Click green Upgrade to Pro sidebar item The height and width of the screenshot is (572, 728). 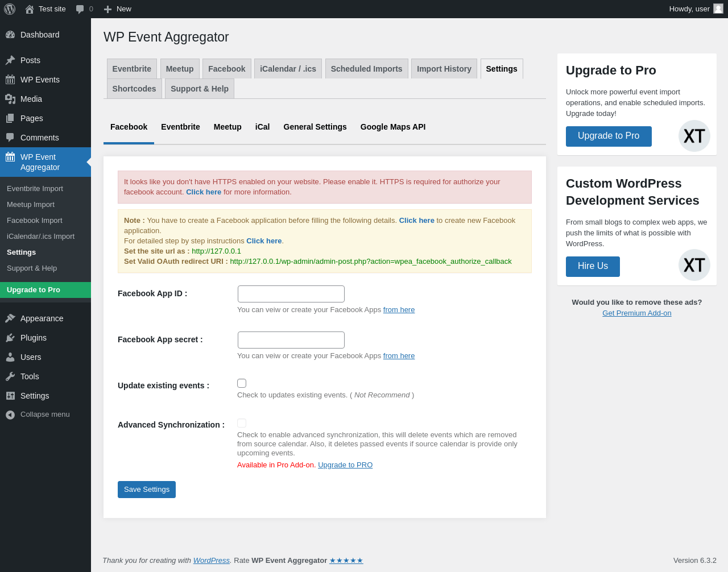(x=45, y=290)
